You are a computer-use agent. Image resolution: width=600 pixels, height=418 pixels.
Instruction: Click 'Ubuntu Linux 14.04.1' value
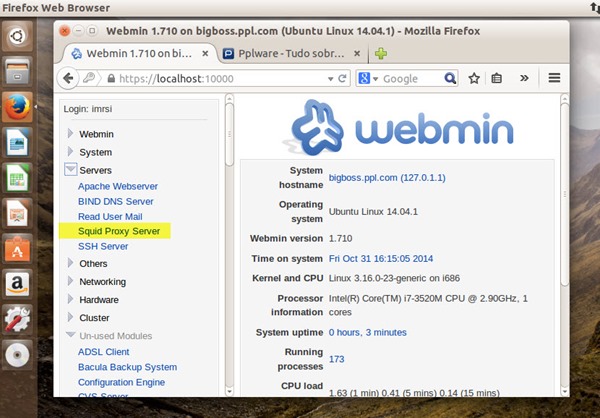coord(373,212)
